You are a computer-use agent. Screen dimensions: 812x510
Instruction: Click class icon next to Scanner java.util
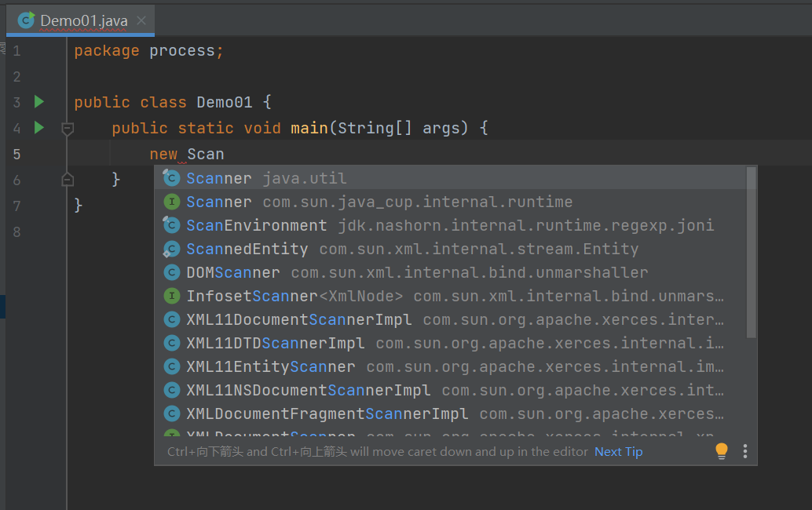tap(172, 179)
